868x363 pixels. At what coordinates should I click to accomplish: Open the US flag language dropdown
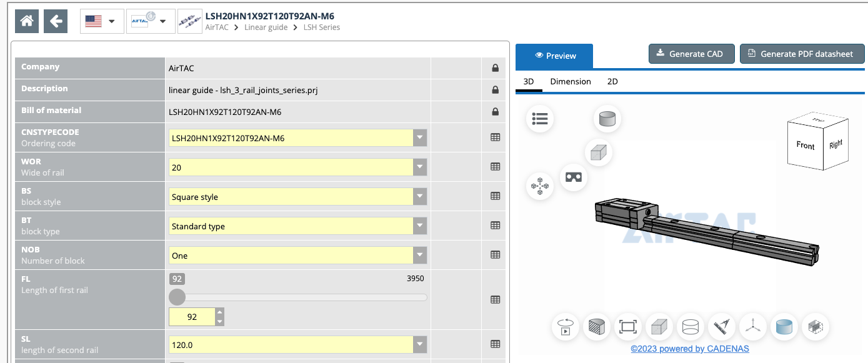click(x=101, y=21)
